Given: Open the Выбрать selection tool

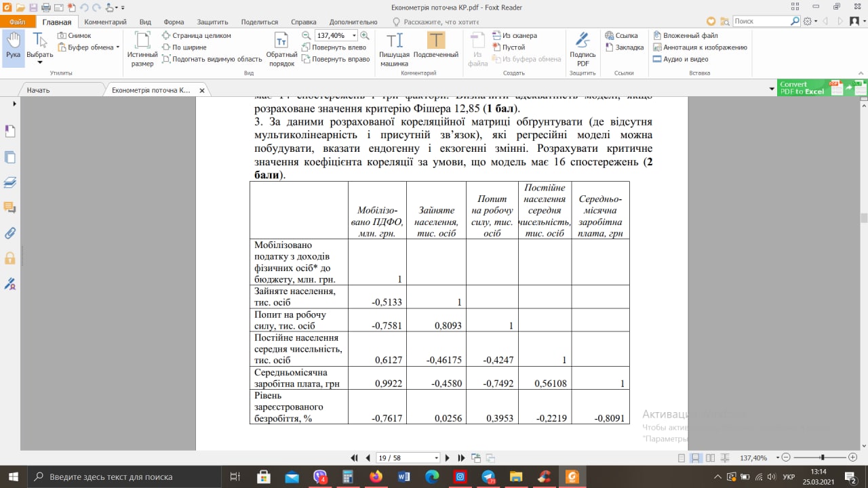Looking at the screenshot, I should (x=39, y=47).
